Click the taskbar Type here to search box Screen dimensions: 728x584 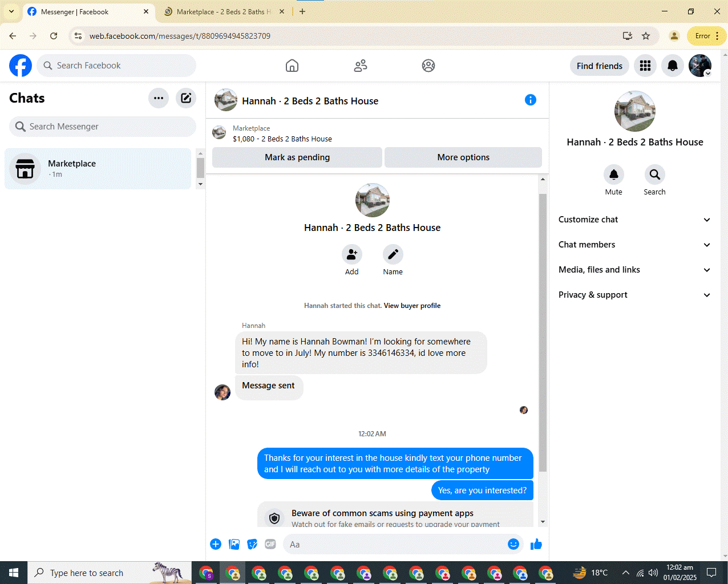(110, 573)
